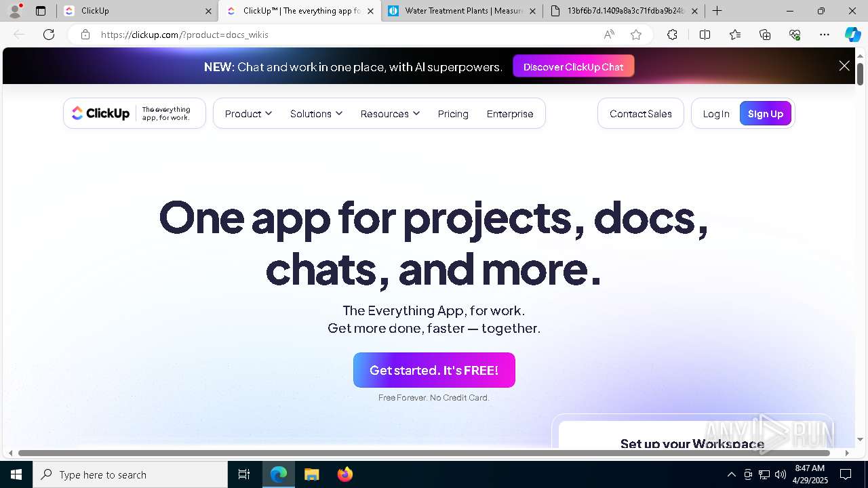Close the Water Treatment Plants tab
The width and height of the screenshot is (868, 488).
click(532, 11)
